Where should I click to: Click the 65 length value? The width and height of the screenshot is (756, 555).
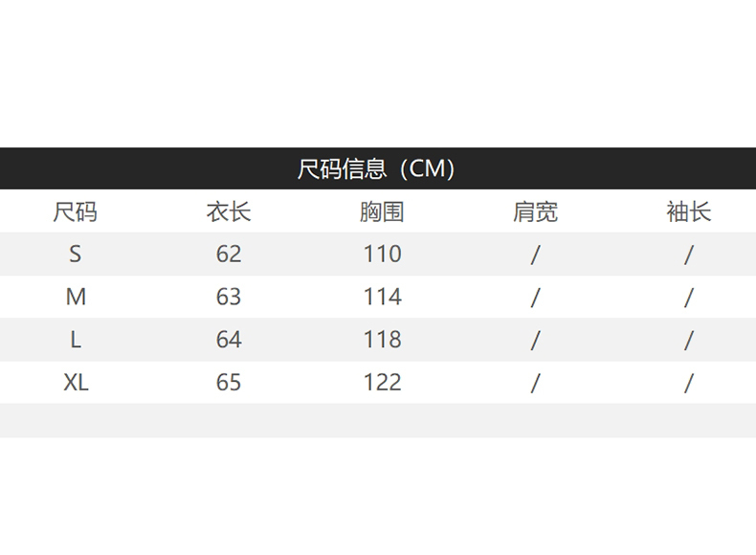click(x=229, y=383)
